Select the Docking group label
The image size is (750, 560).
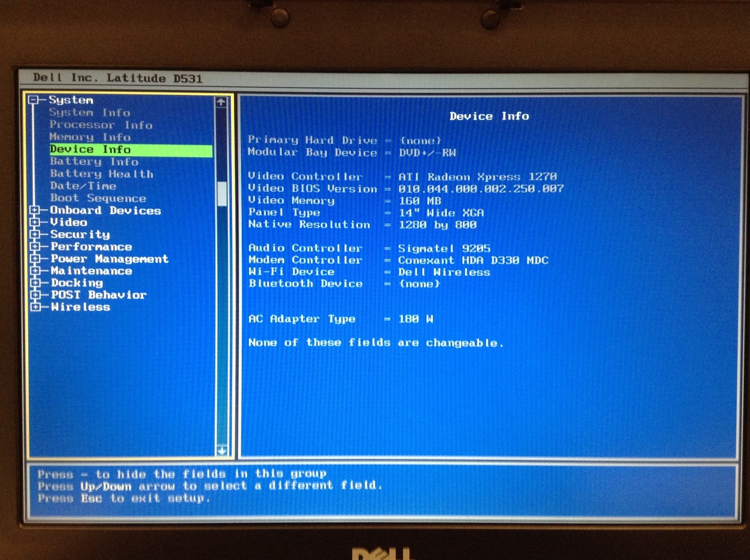pyautogui.click(x=77, y=283)
